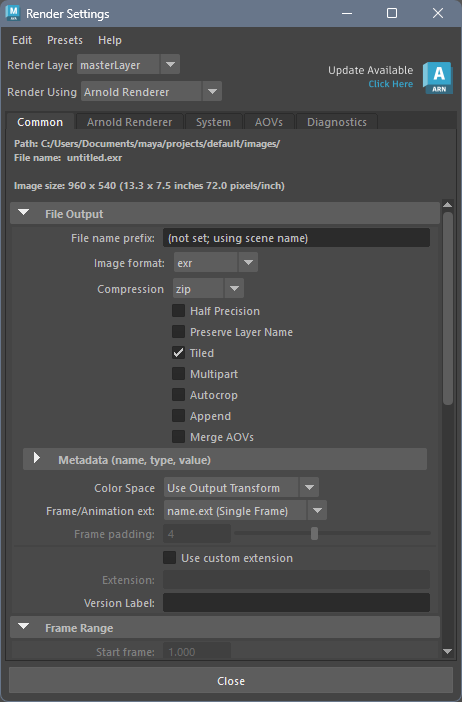Click the Frame padding slider handle

click(x=314, y=533)
